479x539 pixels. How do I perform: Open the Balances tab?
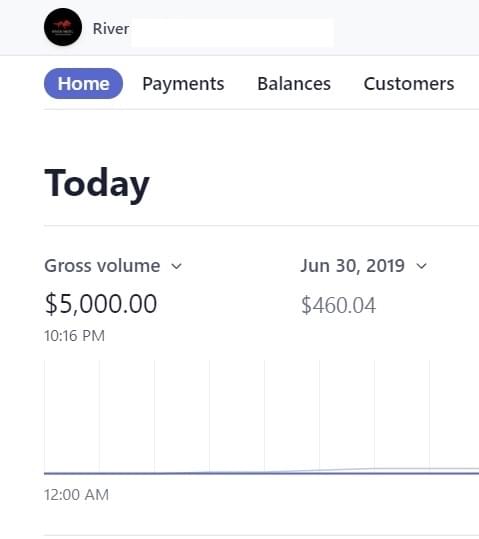click(x=294, y=84)
